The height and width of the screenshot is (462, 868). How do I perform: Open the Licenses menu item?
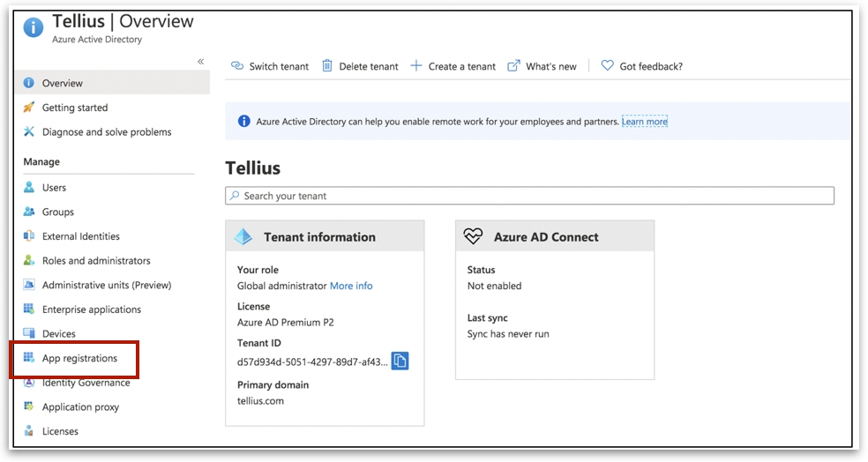[x=60, y=432]
